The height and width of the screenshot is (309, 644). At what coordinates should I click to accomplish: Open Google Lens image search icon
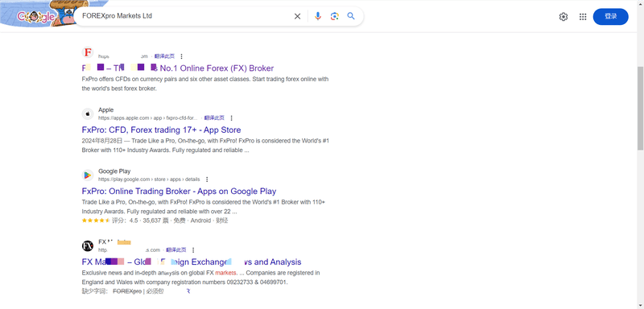pos(335,16)
